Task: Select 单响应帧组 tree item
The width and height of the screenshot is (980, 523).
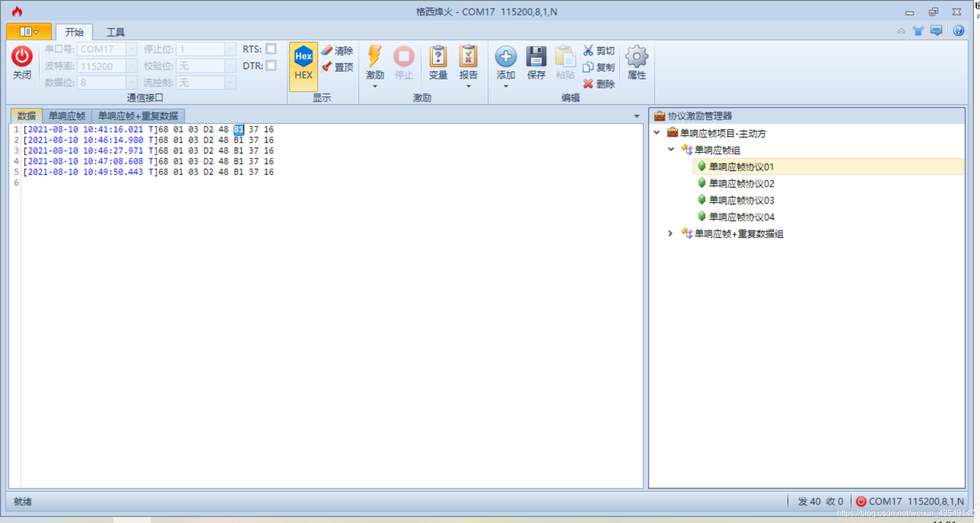Action: 717,150
